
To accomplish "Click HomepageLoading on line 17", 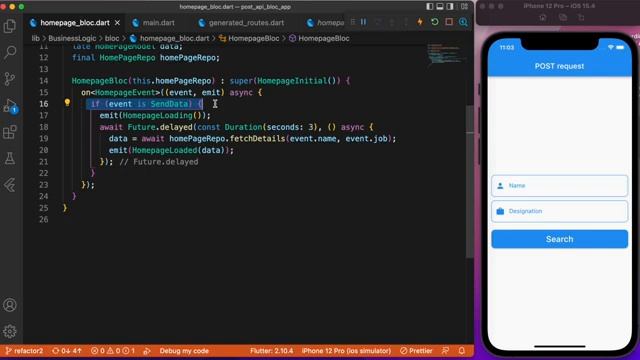I will (x=158, y=116).
